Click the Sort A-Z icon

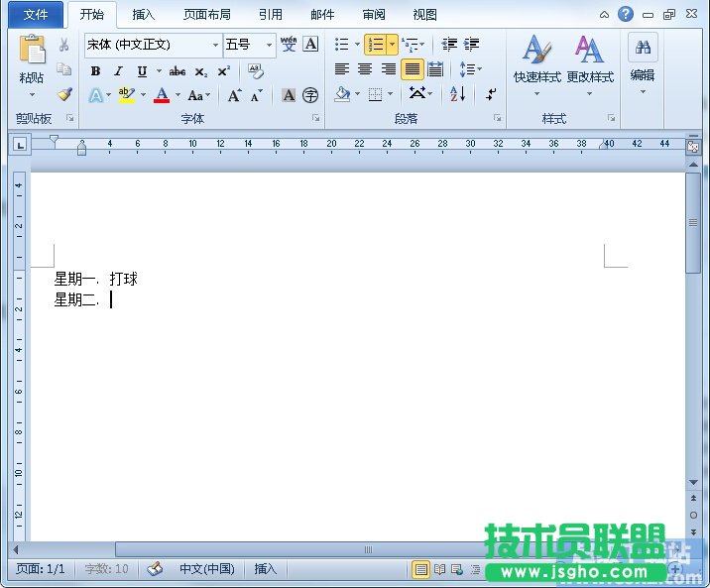pos(457,94)
